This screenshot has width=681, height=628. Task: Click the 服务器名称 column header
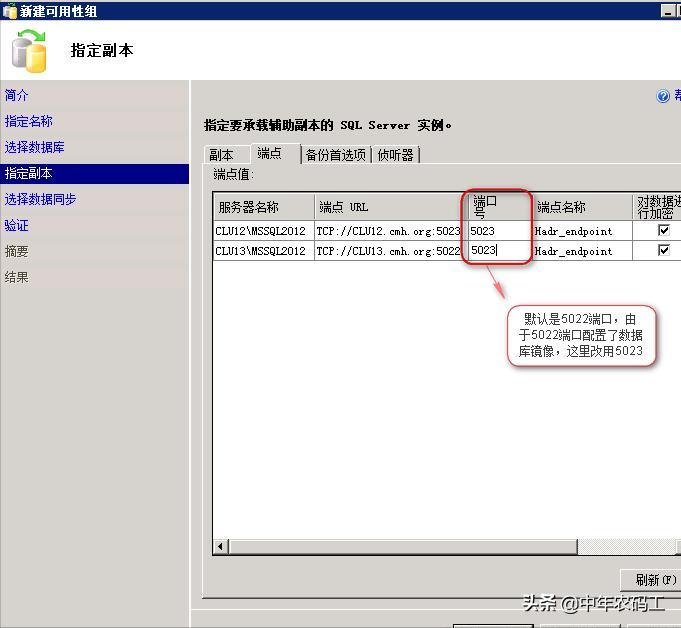coord(264,207)
